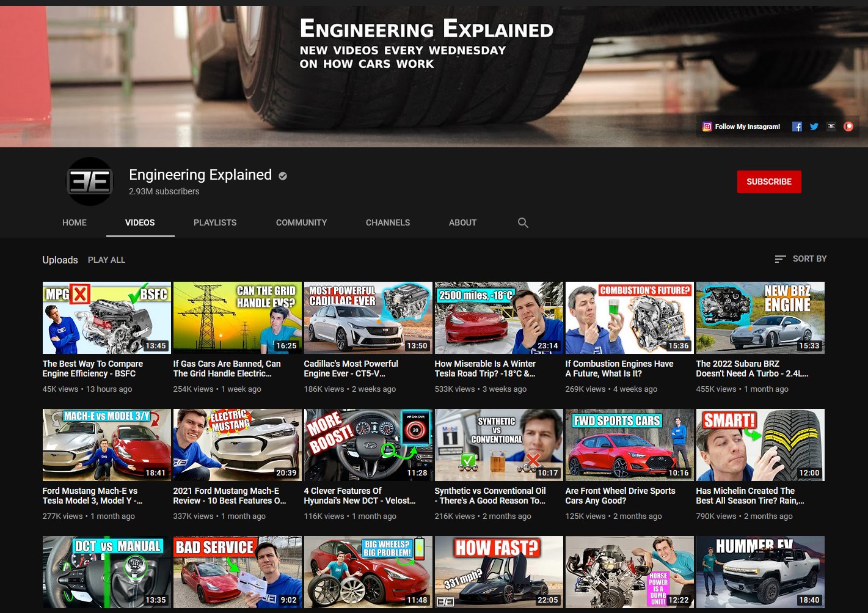This screenshot has width=868, height=613.
Task: Open title How Miserable Is A Winter Tesla Road Trip
Action: (485, 369)
